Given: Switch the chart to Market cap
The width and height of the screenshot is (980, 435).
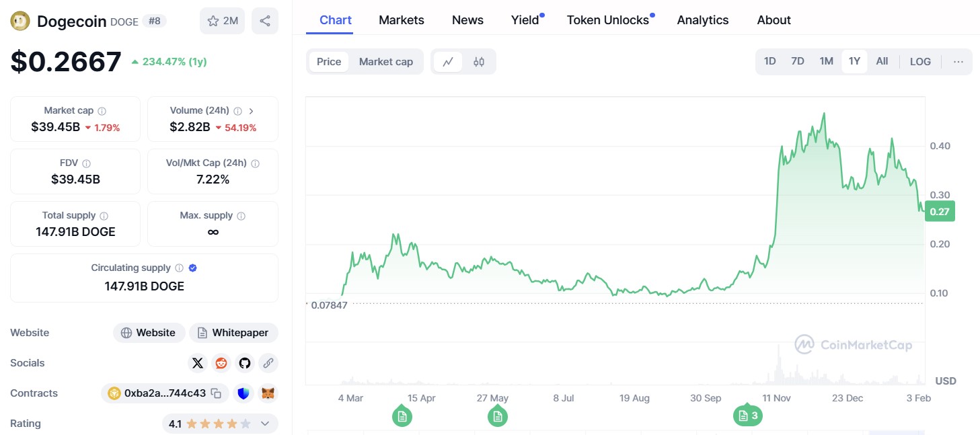Looking at the screenshot, I should point(386,61).
